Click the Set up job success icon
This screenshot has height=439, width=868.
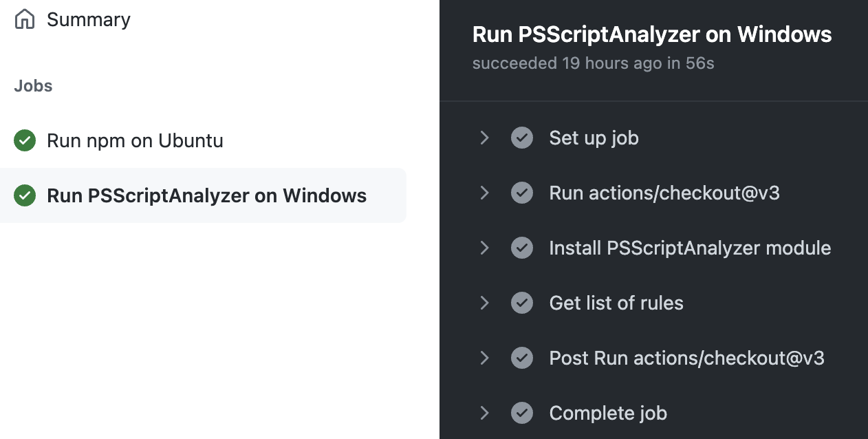pos(522,138)
